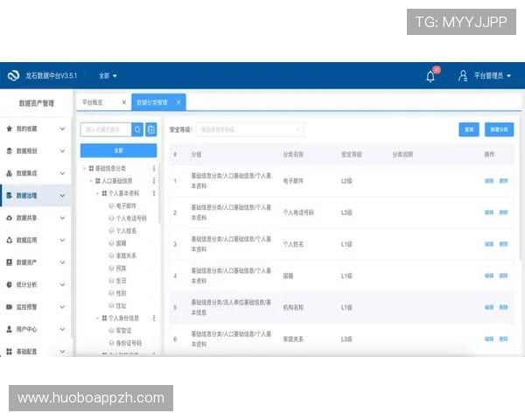
Task: Click the 数据应用 sidebar icon
Action: pos(10,240)
